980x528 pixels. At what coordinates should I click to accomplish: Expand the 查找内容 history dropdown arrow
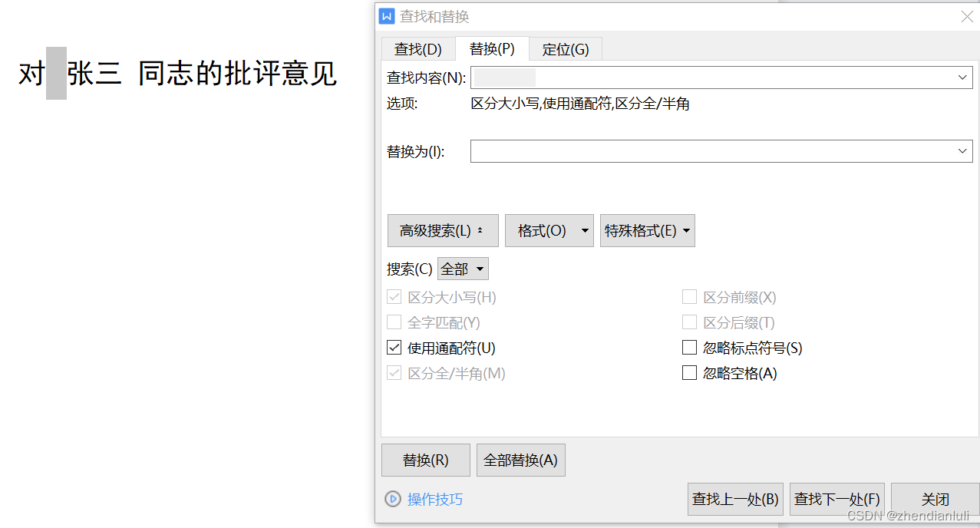point(963,78)
